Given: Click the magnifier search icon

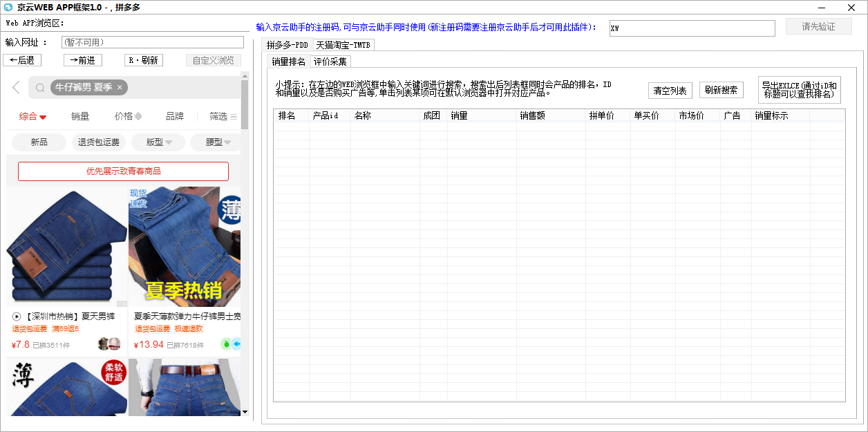Looking at the screenshot, I should 40,88.
